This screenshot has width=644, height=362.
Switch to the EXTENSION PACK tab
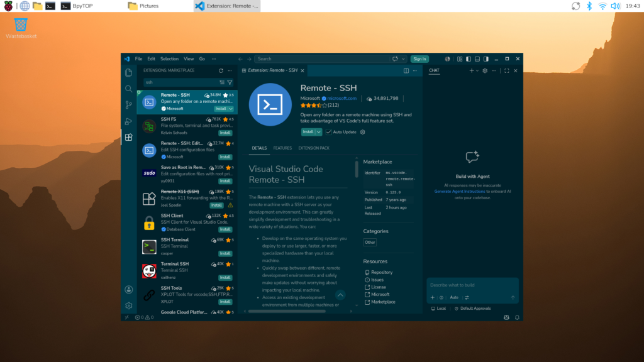point(314,148)
